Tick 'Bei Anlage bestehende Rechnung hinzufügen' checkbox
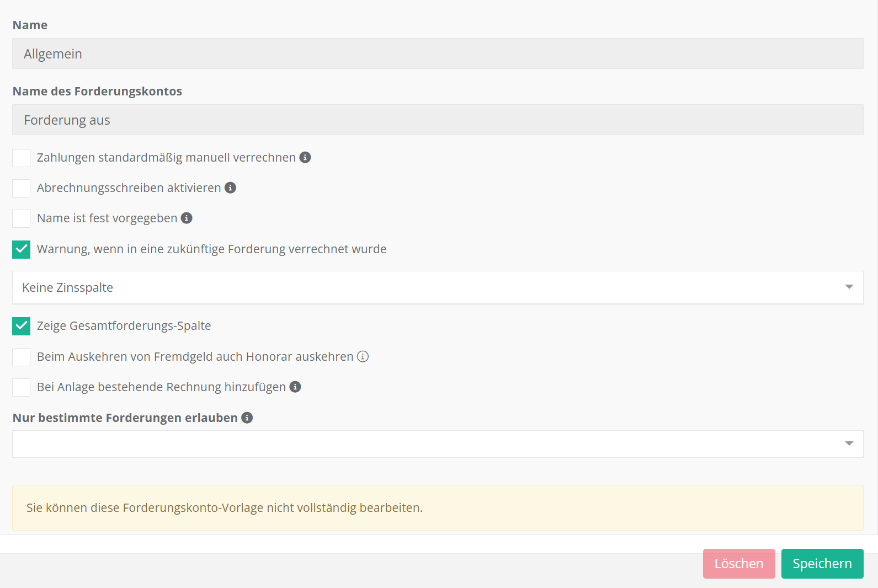 (22, 387)
